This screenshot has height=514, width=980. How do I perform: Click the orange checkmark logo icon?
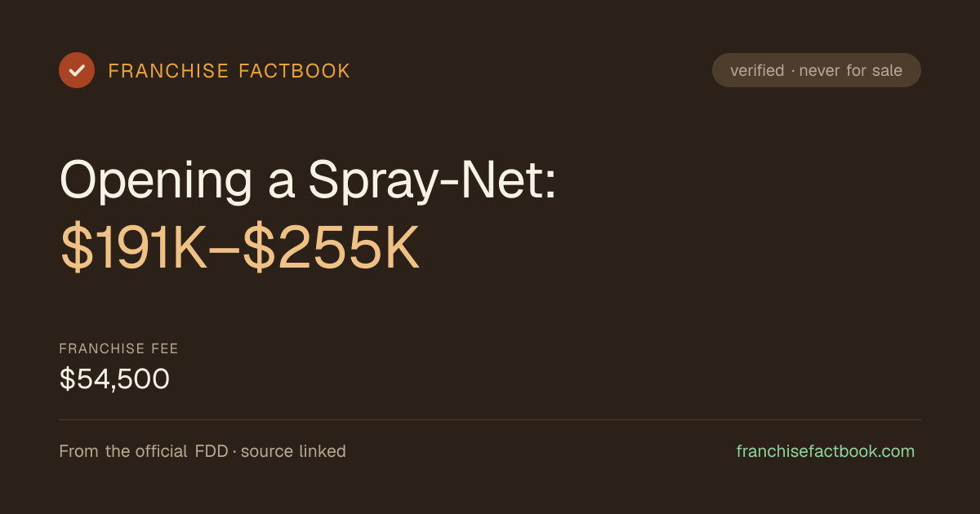pos(77,70)
